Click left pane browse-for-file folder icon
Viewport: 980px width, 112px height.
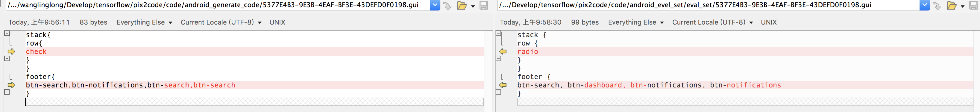click(462, 6)
